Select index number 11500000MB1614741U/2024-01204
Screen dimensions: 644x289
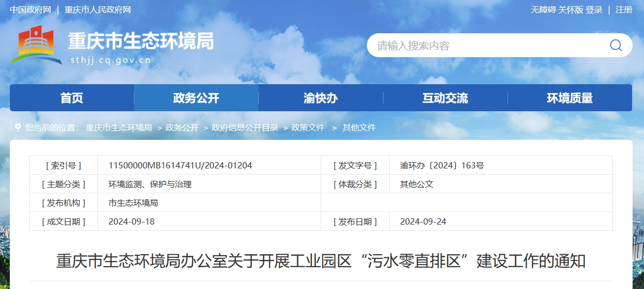180,165
